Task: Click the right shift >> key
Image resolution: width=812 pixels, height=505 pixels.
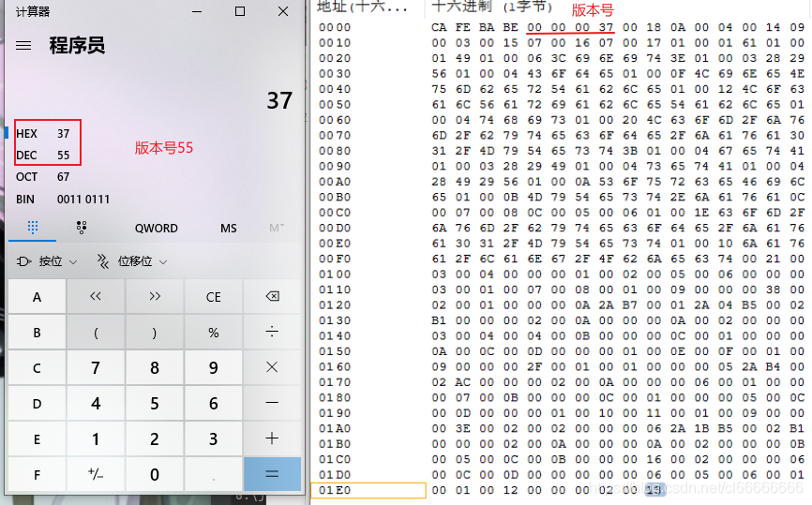Action: pos(155,296)
